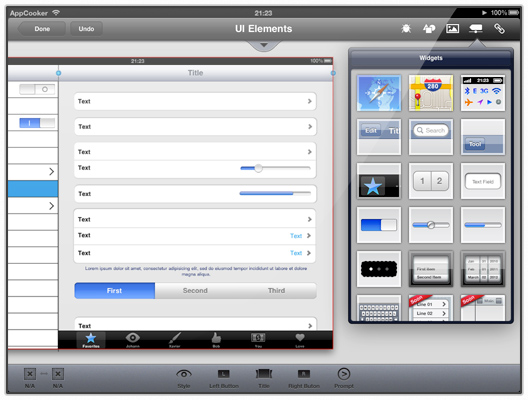Viewport: 528px width, 400px height.
Task: Click the slider knob in the mockup Text row
Action: click(x=258, y=168)
